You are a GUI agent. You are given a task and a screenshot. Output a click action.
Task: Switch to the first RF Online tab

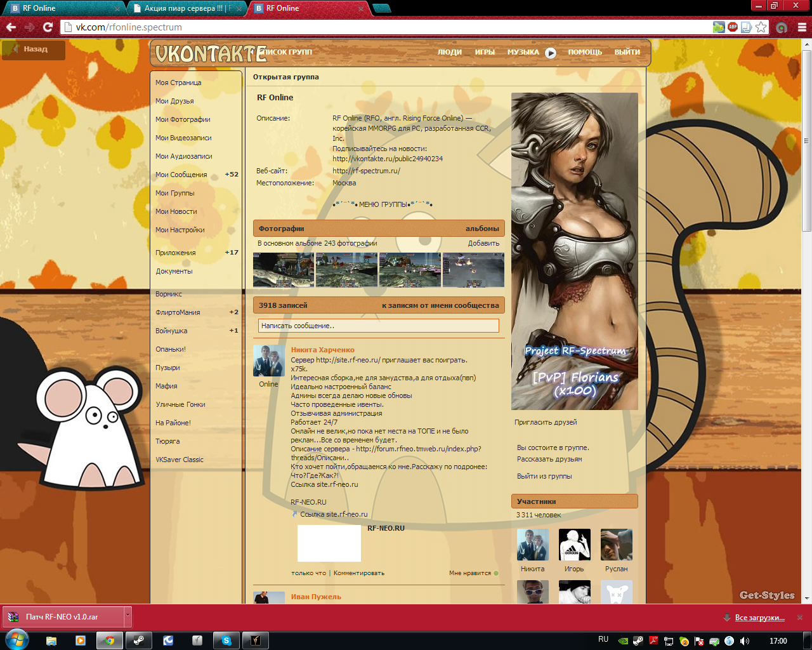(63, 8)
